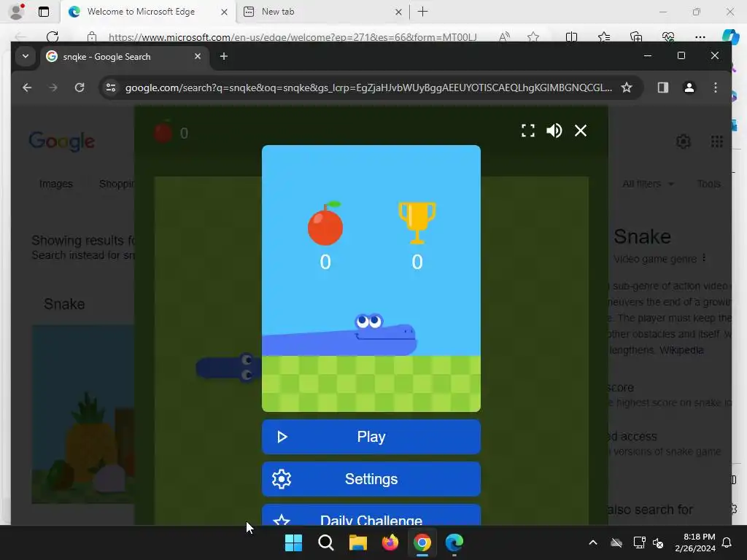Open Windows taskbar Search
Viewport: 747px width, 560px height.
pos(326,542)
